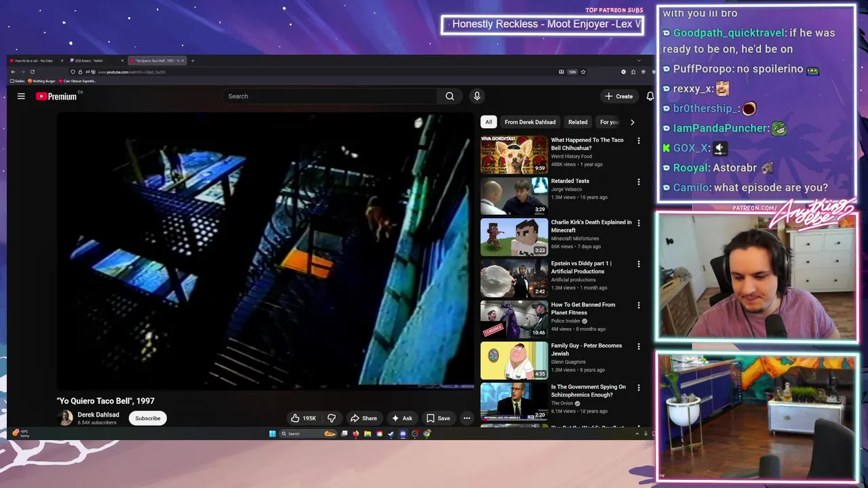868x488 pixels.
Task: Open the Clair Obscur bookmark
Action: click(77, 81)
